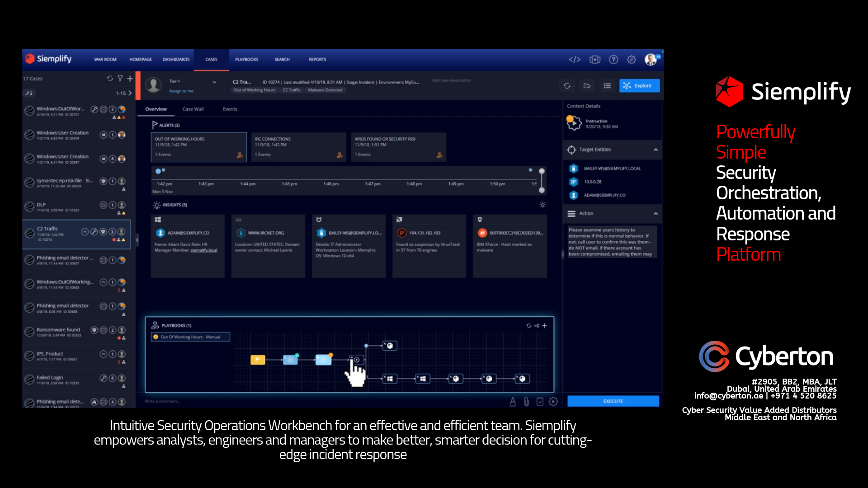
Task: Open settings gear in top navigation
Action: click(632, 60)
